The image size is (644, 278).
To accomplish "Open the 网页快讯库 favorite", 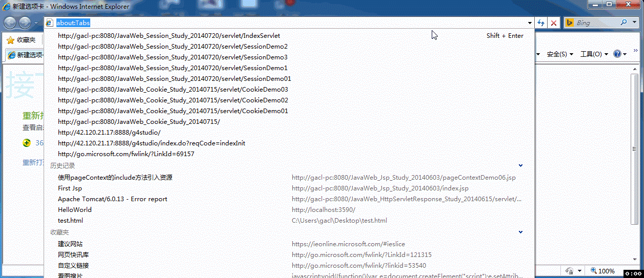I will coord(289,255).
